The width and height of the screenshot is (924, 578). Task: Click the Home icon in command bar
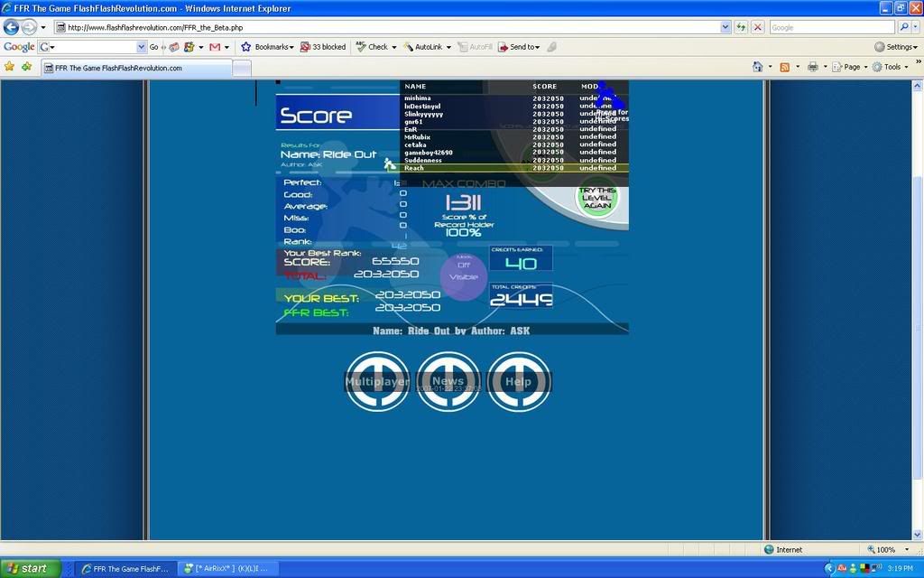pyautogui.click(x=757, y=67)
